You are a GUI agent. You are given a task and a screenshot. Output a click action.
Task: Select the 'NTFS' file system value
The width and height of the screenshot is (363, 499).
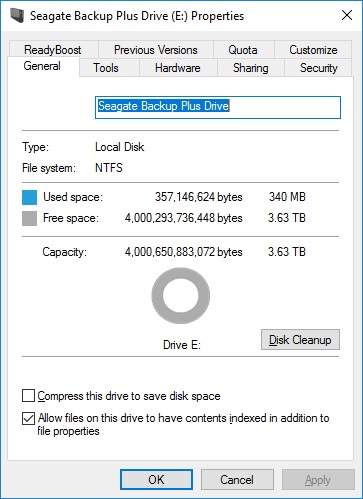point(109,167)
